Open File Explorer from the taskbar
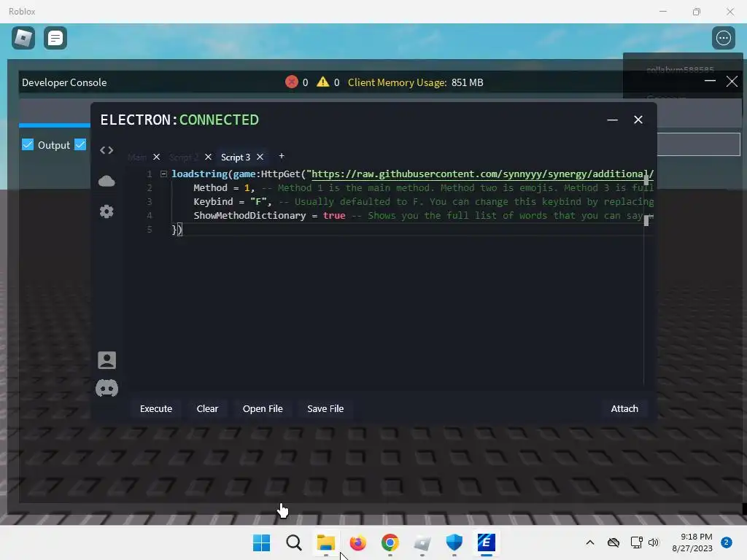This screenshot has width=747, height=560. 326,542
